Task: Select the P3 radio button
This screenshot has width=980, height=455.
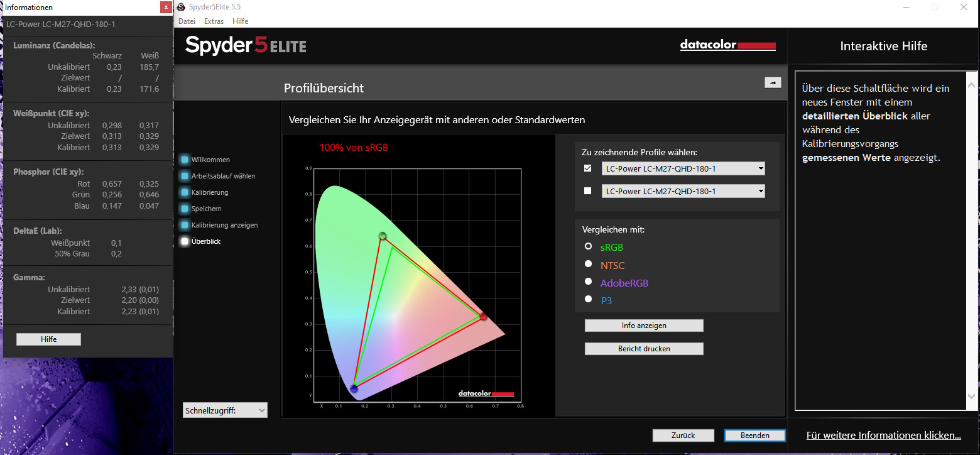Action: (x=588, y=299)
